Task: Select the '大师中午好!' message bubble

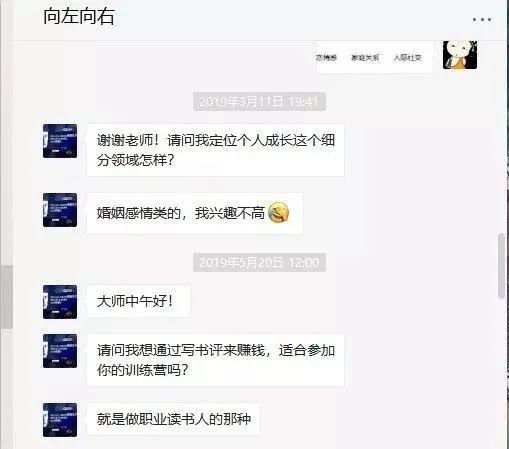Action: pos(138,301)
